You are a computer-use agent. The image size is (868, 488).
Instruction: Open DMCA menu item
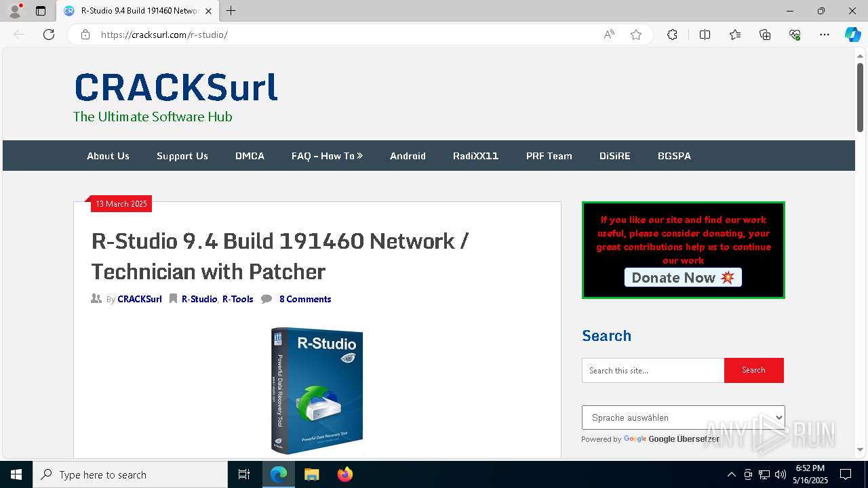click(x=250, y=156)
